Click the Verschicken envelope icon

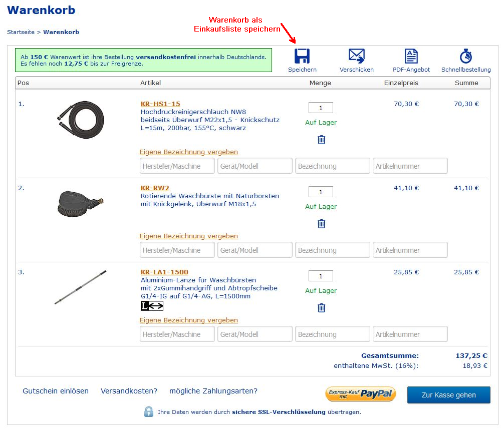(x=356, y=56)
